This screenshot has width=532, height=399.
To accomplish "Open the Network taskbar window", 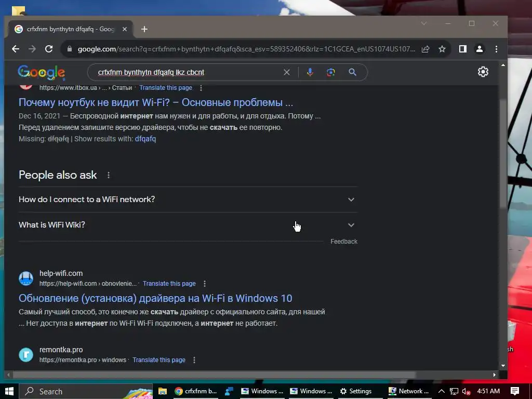I will coord(409,391).
